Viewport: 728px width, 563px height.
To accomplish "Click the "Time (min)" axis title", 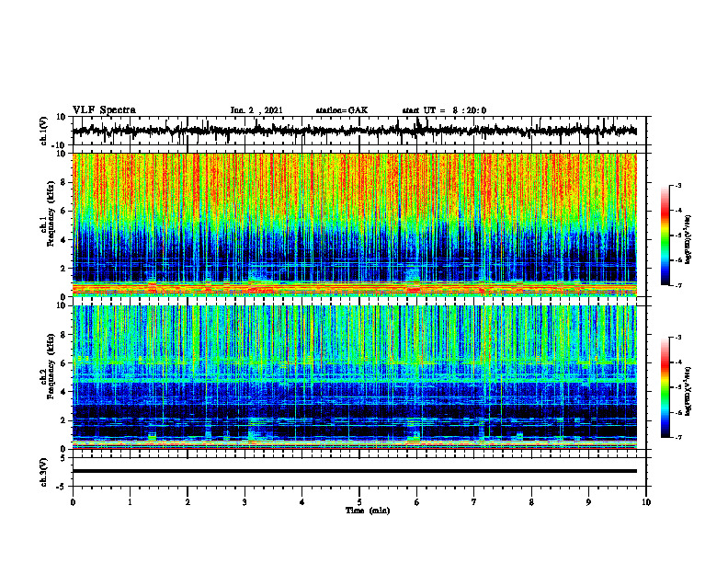I will pyautogui.click(x=368, y=511).
